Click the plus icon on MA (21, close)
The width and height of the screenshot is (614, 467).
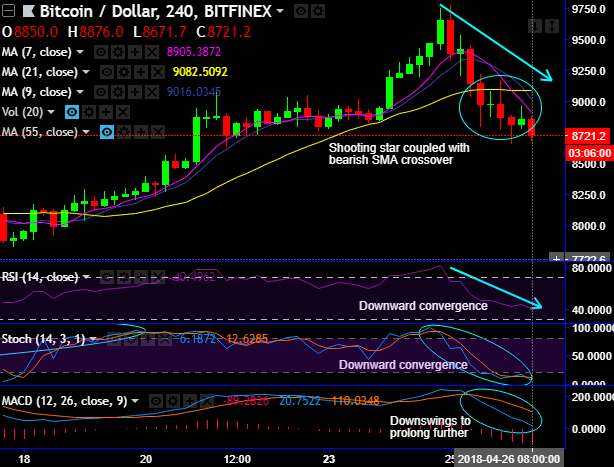141,72
